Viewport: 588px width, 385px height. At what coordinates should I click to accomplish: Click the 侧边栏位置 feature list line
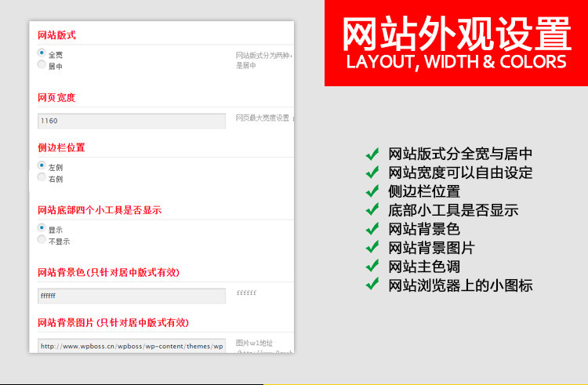pos(424,191)
